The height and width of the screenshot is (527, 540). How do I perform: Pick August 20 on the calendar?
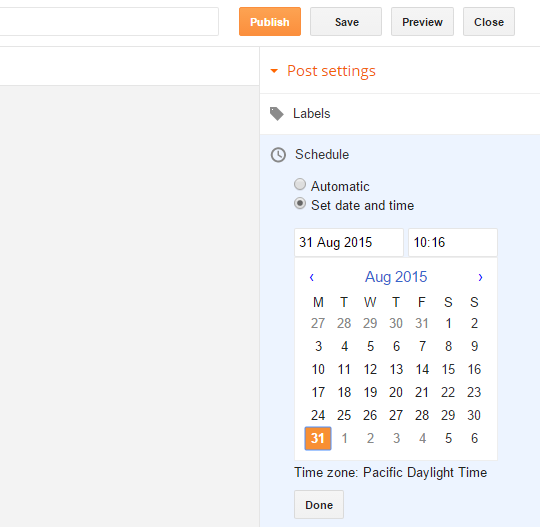coord(396,392)
